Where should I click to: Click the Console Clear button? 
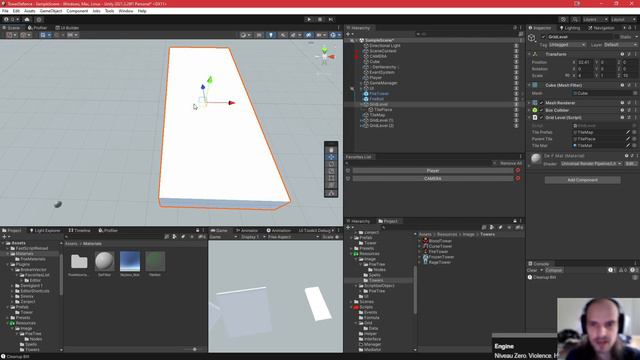tap(532, 270)
